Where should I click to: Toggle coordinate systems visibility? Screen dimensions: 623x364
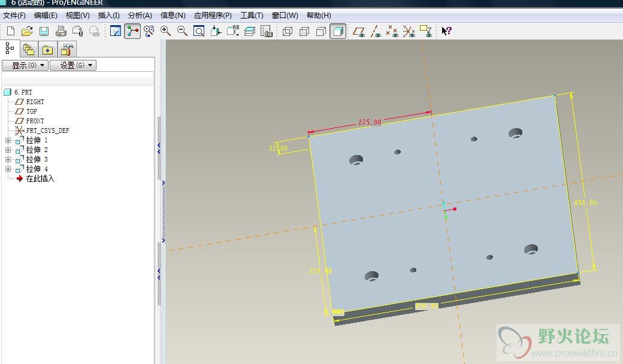[x=409, y=31]
